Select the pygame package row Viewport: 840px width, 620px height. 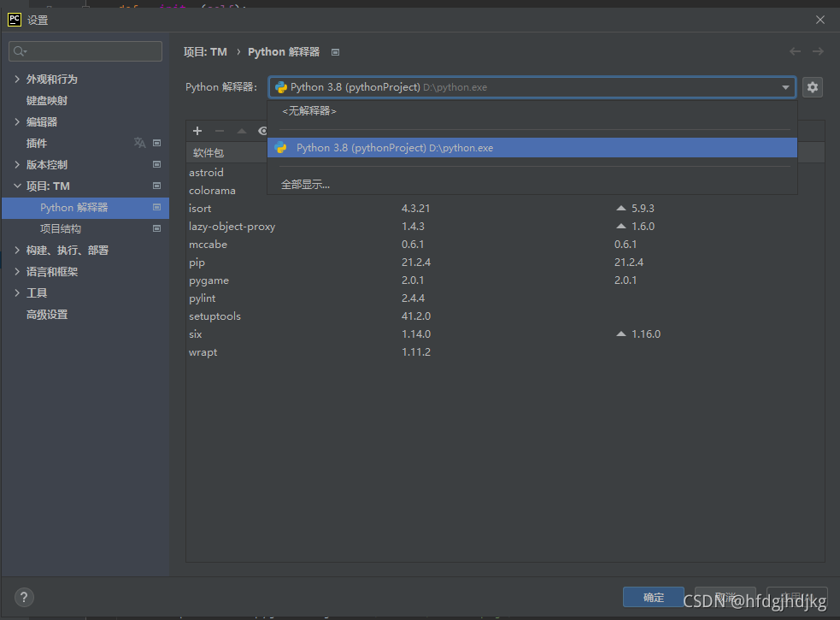point(505,280)
